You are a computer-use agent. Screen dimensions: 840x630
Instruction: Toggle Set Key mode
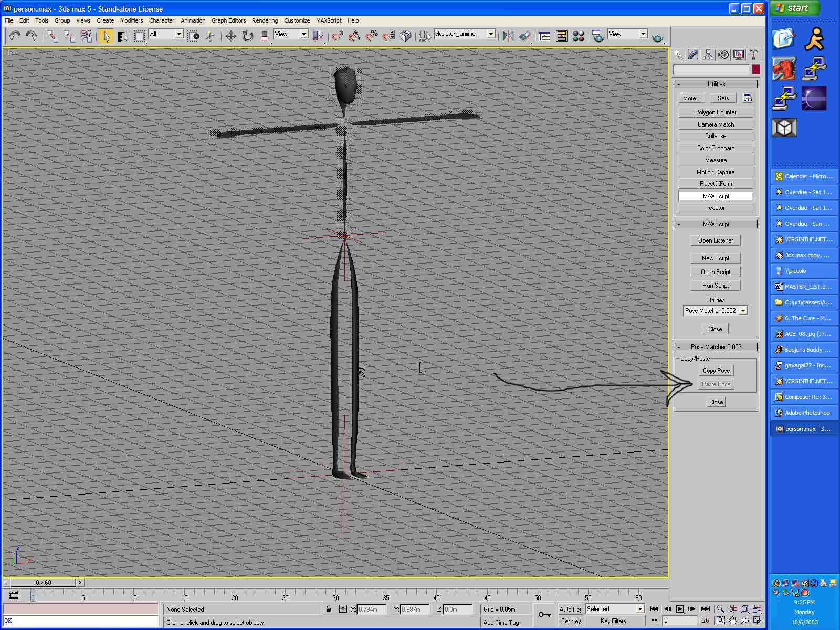coord(570,621)
